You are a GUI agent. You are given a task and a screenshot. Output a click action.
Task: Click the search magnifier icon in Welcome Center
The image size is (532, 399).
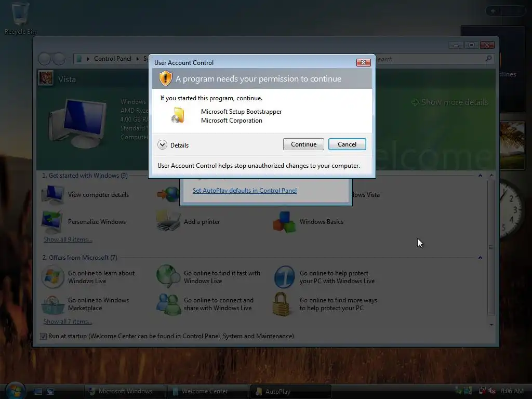488,59
